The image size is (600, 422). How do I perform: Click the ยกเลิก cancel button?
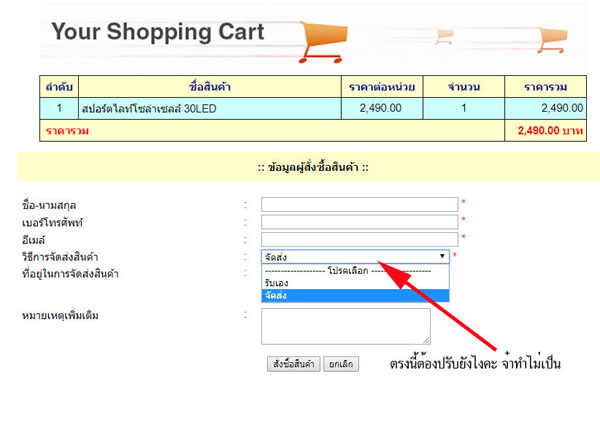pyautogui.click(x=341, y=363)
